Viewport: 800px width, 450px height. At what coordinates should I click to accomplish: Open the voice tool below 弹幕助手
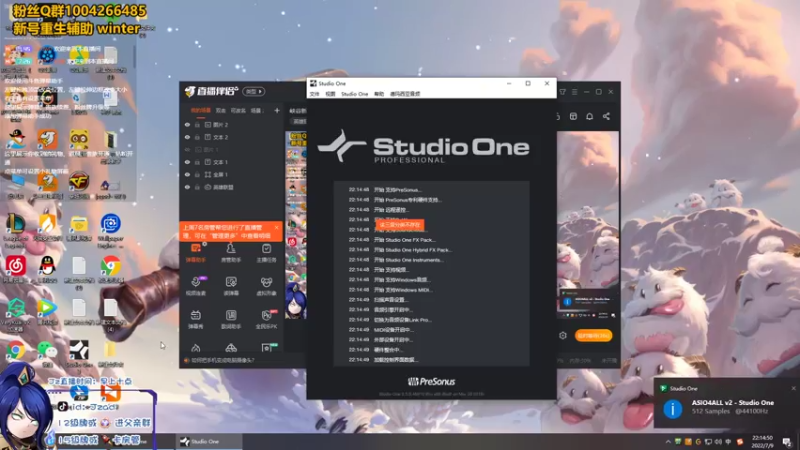196,286
